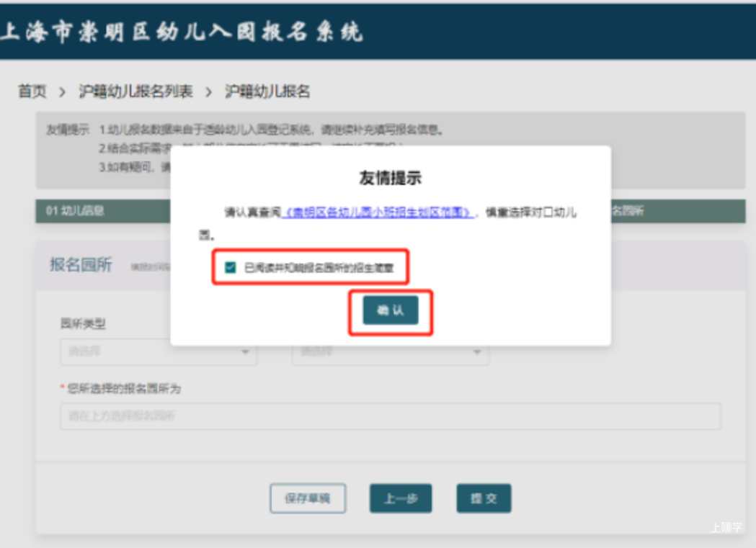The height and width of the screenshot is (548, 756).
Task: Go to 首页 in the breadcrumb
Action: pos(32,91)
